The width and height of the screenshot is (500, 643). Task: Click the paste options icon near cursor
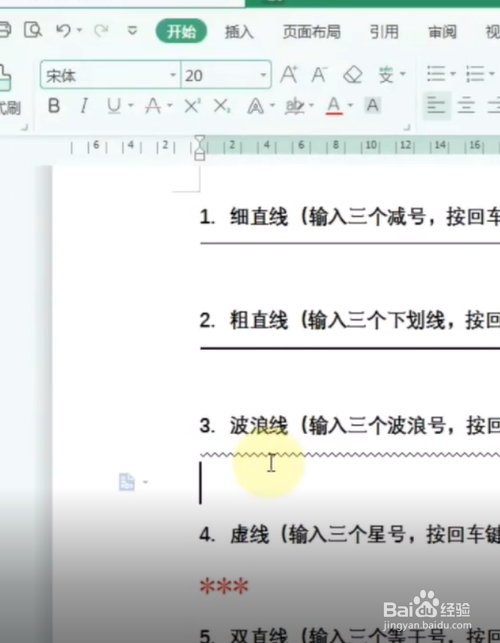pos(127,482)
